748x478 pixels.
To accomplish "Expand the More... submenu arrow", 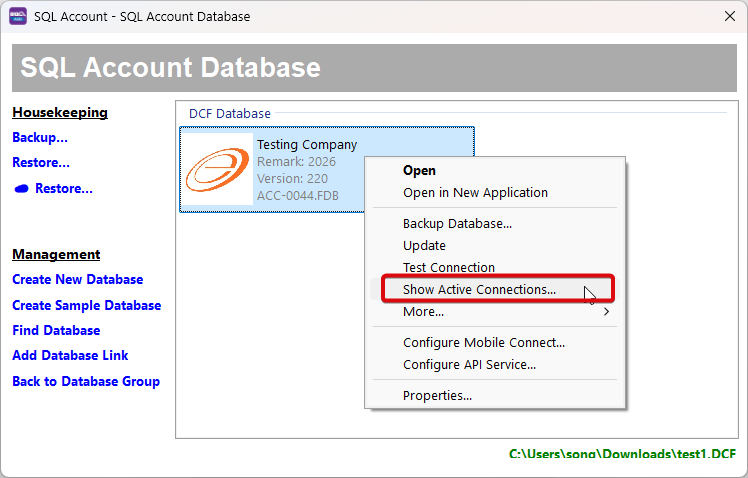I will (606, 312).
